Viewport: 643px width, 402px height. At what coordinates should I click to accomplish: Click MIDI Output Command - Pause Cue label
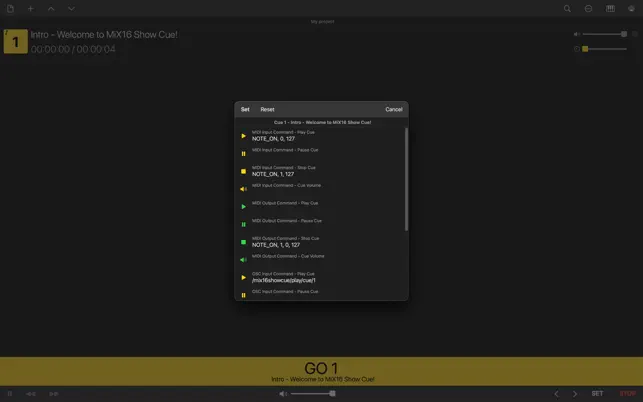click(287, 220)
